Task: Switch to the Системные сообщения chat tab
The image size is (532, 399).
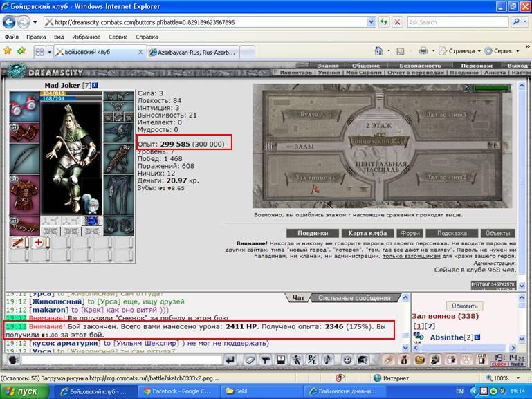Action: [354, 297]
